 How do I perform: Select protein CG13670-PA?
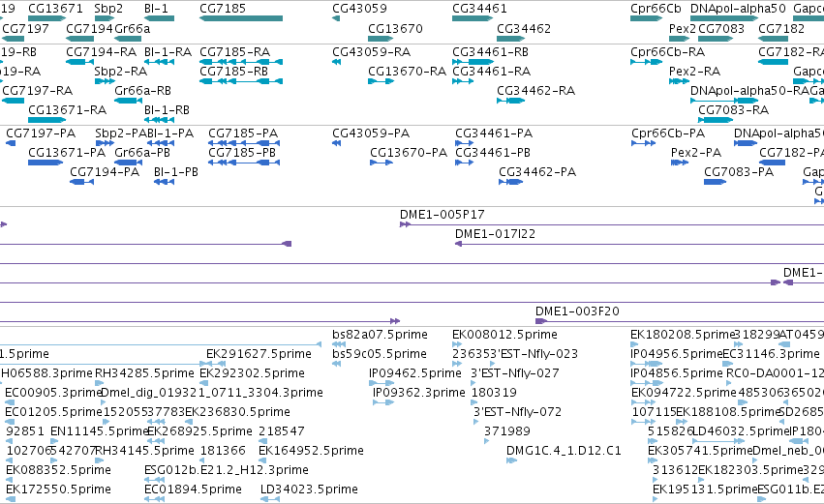(x=381, y=163)
